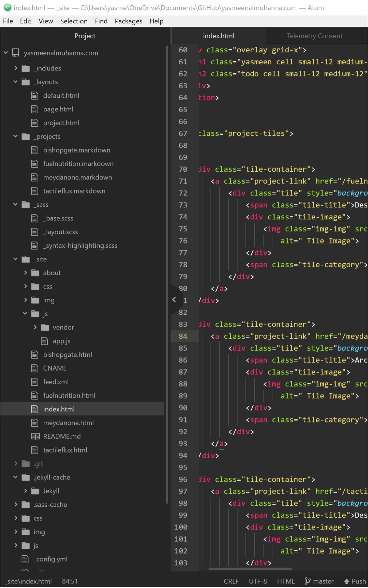
Task: Click the folder icon of .git
Action: click(26, 464)
